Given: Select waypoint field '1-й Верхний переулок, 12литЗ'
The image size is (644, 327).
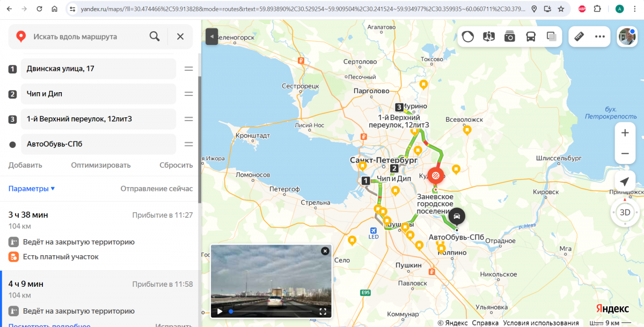Looking at the screenshot, I should coord(98,119).
